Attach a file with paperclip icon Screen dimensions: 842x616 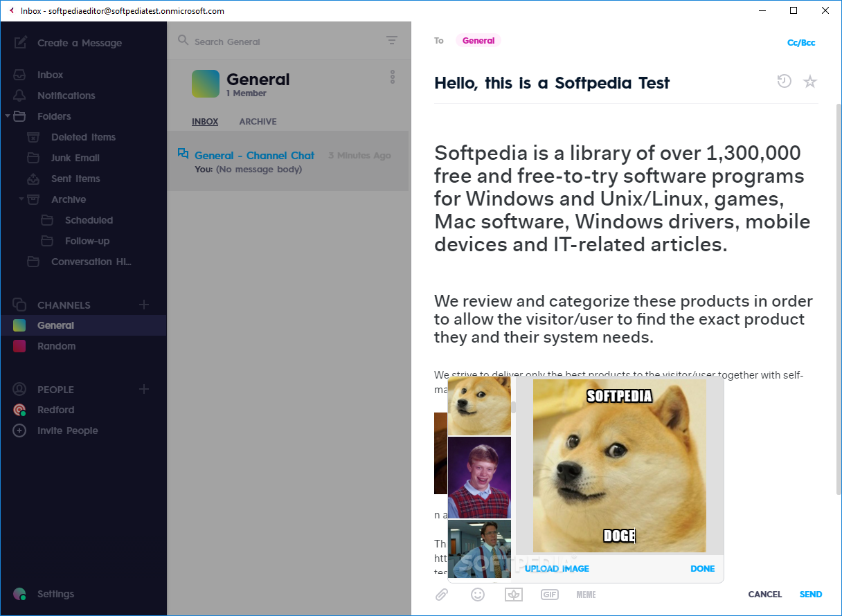tap(441, 595)
